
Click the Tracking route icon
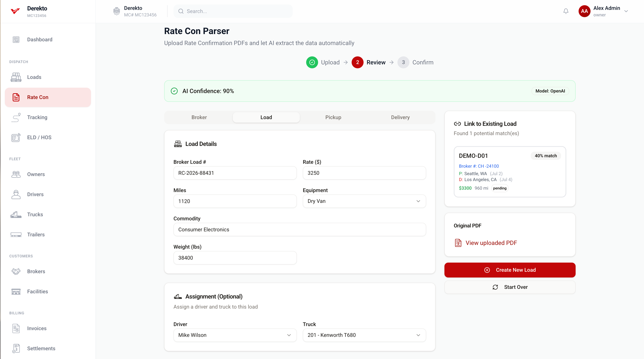pos(16,117)
